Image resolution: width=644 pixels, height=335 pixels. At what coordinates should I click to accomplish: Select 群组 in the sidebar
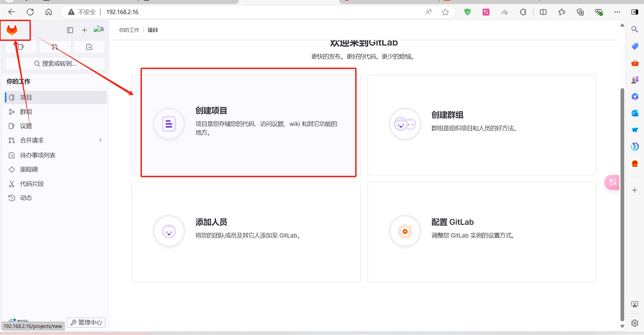[x=56, y=112]
